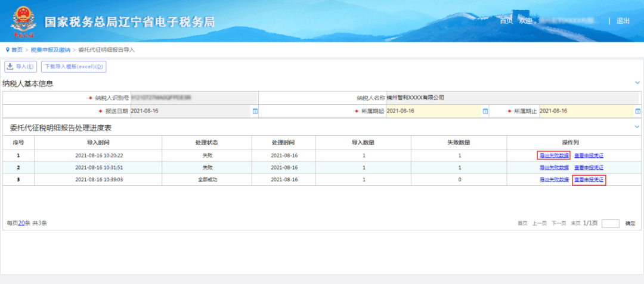Go to 下一页 in pagination
644x284 pixels.
(x=559, y=223)
